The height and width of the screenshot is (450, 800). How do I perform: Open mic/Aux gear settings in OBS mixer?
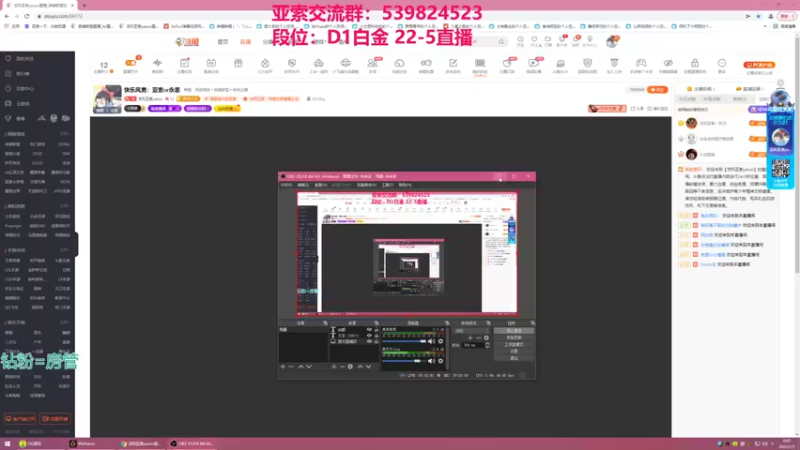(441, 361)
